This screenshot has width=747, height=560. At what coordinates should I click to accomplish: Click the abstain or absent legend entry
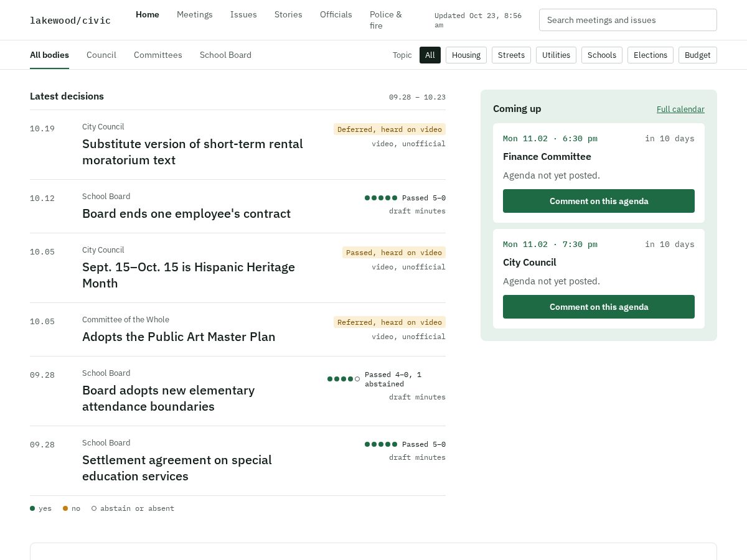pos(133,508)
